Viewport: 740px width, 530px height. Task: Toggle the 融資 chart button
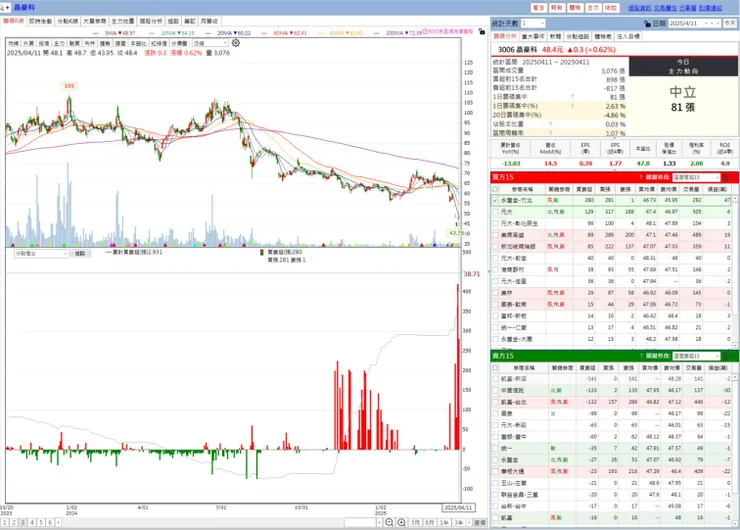pyautogui.click(x=74, y=43)
